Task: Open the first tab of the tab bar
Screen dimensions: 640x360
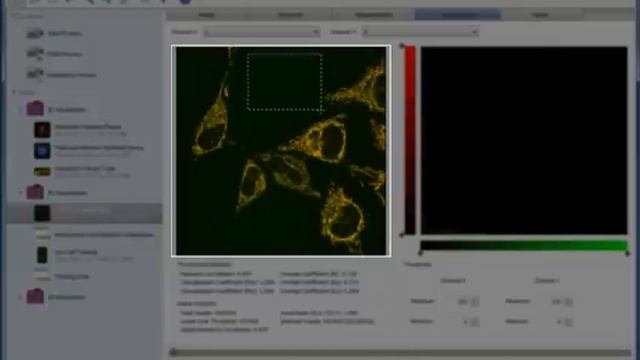Action: pos(207,15)
